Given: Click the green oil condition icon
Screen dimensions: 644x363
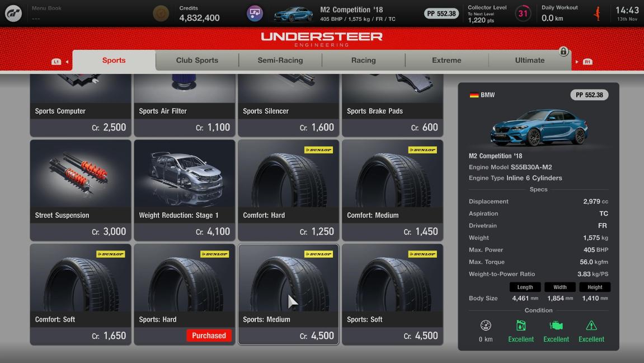Looking at the screenshot, I should 521,325.
